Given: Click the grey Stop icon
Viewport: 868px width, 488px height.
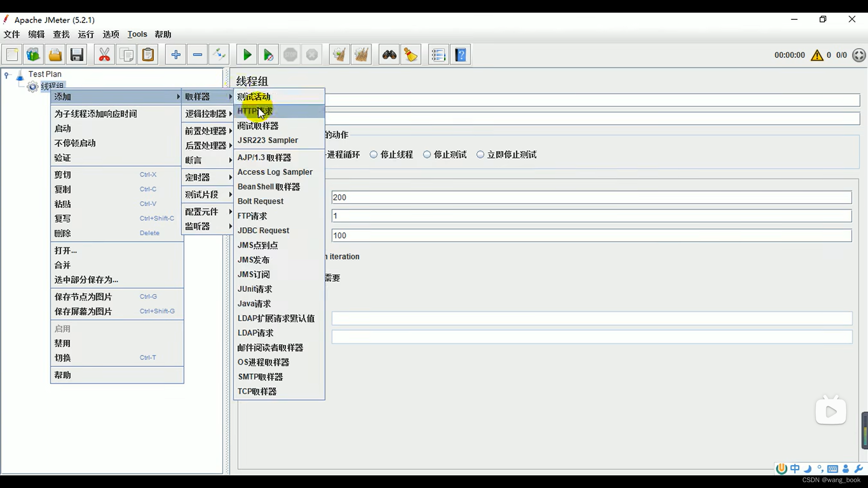Looking at the screenshot, I should 290,55.
